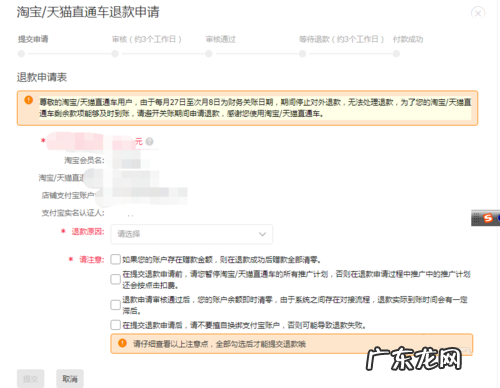Check the box about 赠款金额 being cleared
The width and height of the screenshot is (500, 388).
click(x=115, y=259)
